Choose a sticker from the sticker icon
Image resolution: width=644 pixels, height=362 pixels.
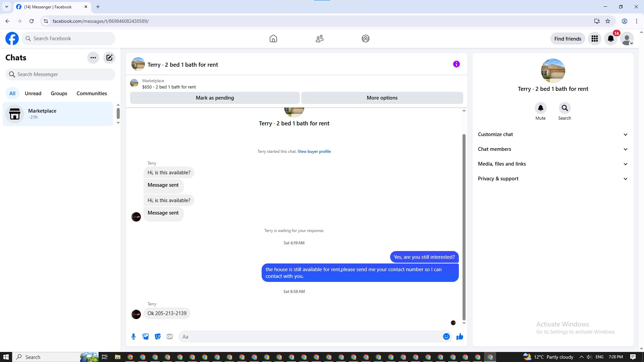tap(158, 337)
